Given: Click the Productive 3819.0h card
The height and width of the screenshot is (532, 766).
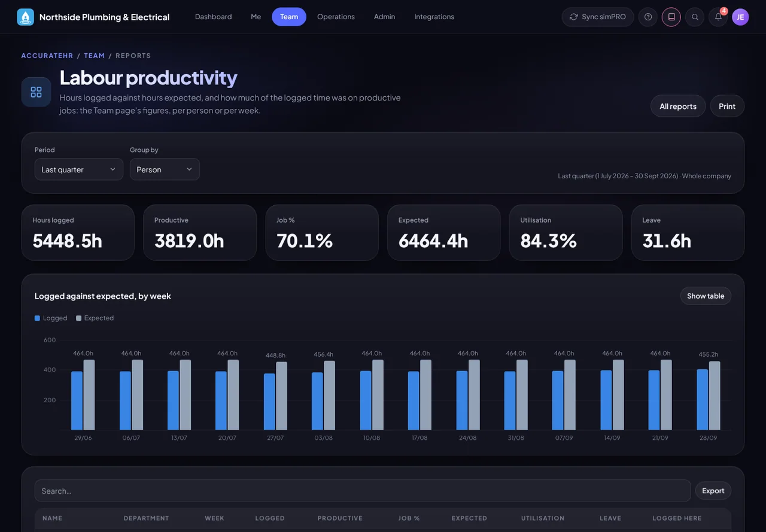Looking at the screenshot, I should click(x=200, y=233).
